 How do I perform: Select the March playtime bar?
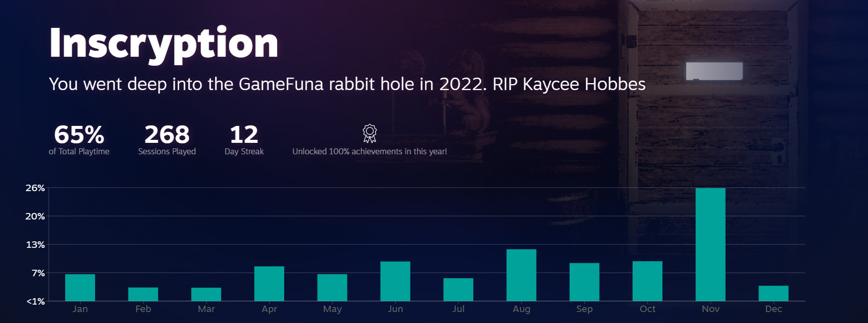pos(206,294)
